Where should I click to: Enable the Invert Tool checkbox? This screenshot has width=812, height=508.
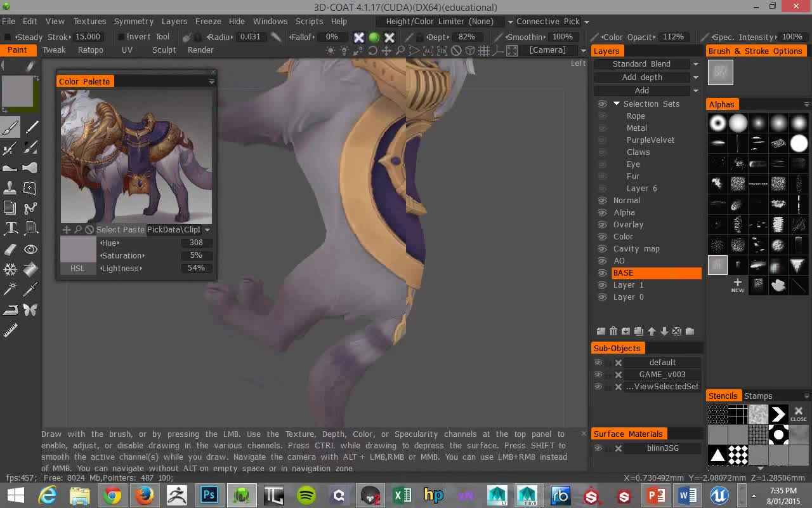point(121,37)
